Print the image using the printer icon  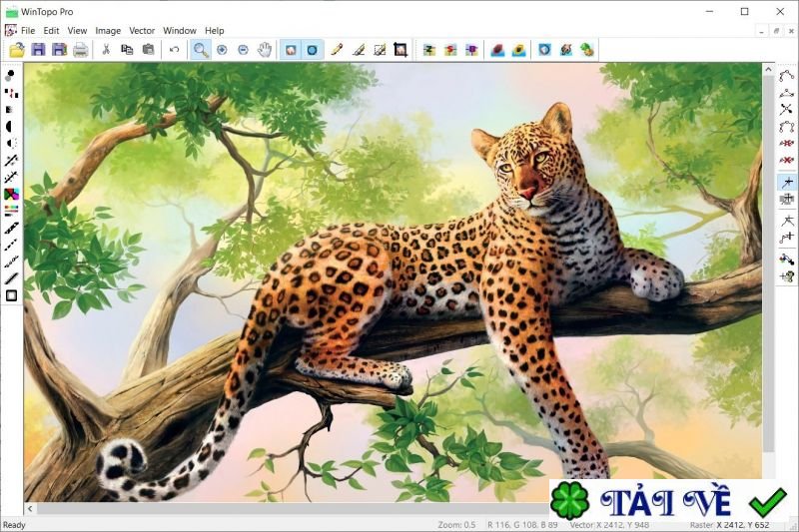(81, 49)
